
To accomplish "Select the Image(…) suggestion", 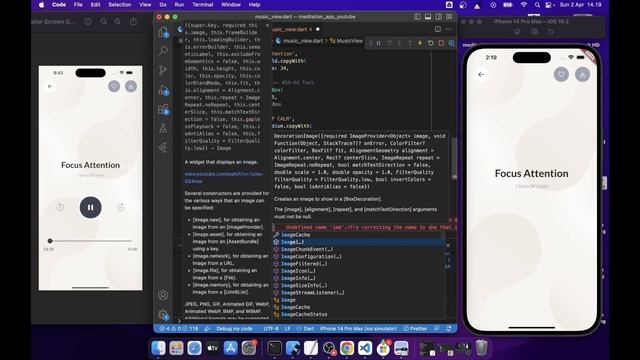I will [358, 242].
